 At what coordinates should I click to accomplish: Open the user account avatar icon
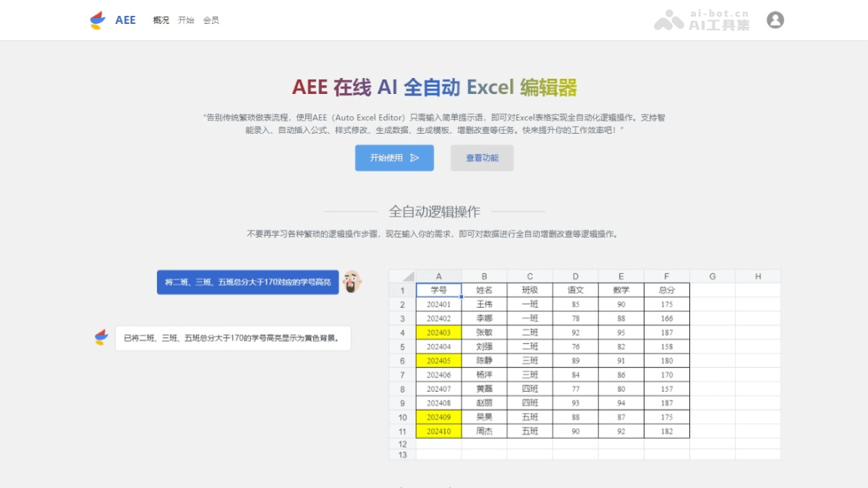click(775, 20)
